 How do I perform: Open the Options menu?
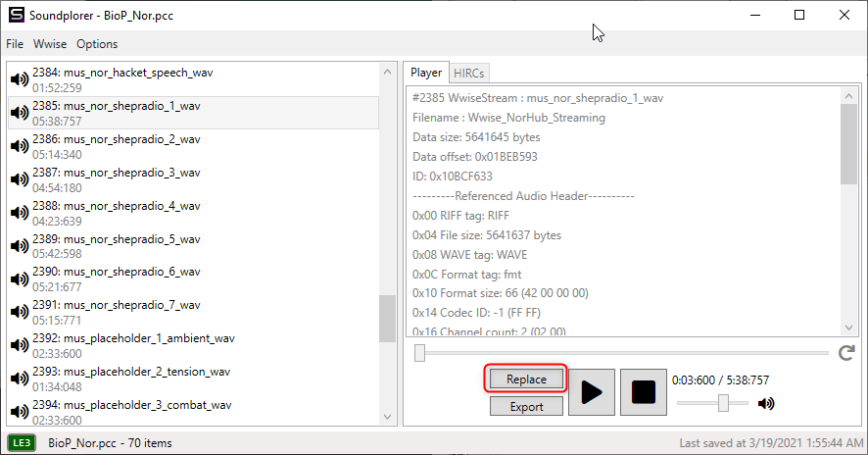[97, 44]
